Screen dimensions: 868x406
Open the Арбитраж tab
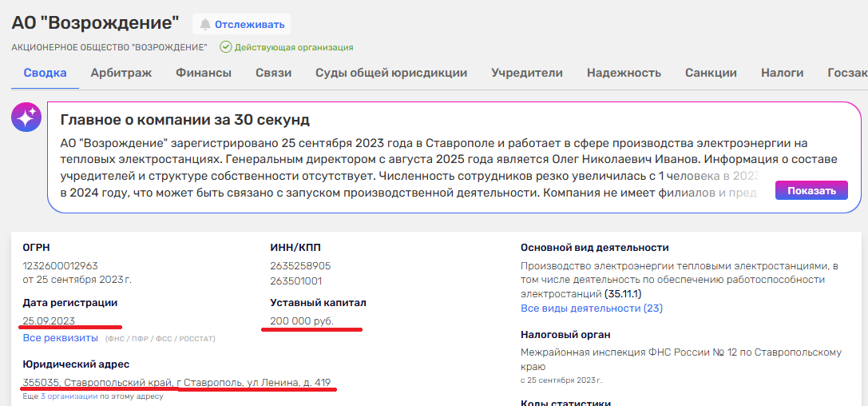(121, 73)
